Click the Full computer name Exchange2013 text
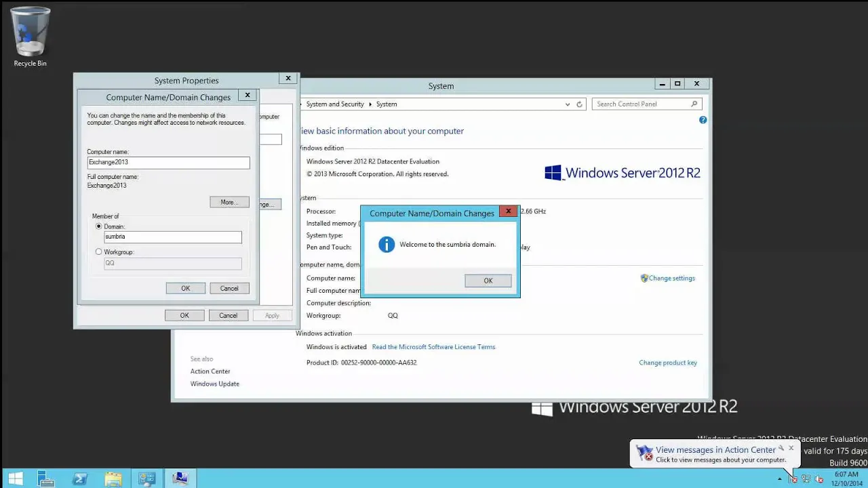Viewport: 868px width, 488px height. (x=107, y=186)
